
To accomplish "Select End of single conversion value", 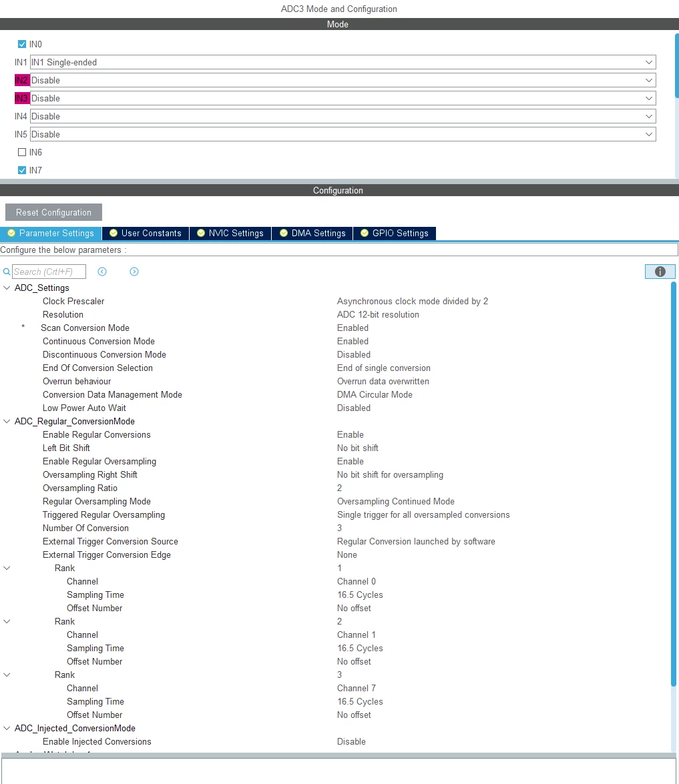I will click(384, 368).
